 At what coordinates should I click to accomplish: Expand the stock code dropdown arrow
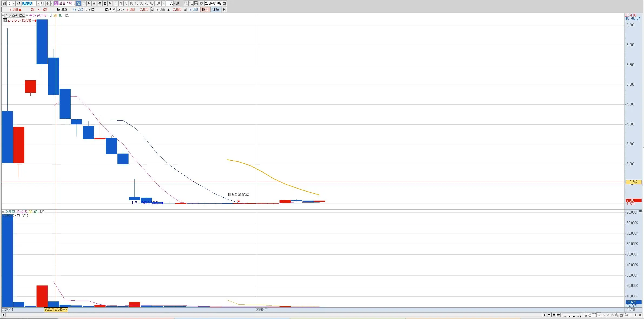coord(38,3)
